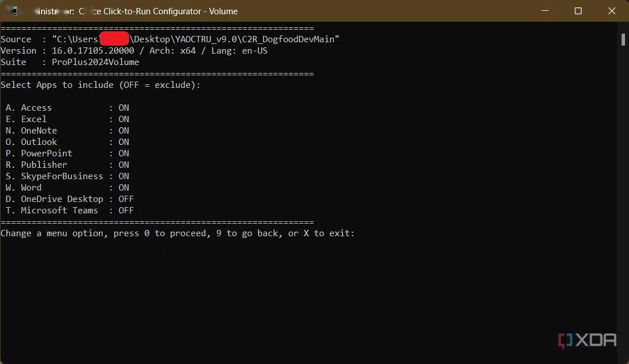Click the vertical scrollbar thumb
The width and height of the screenshot is (629, 364).
623,39
